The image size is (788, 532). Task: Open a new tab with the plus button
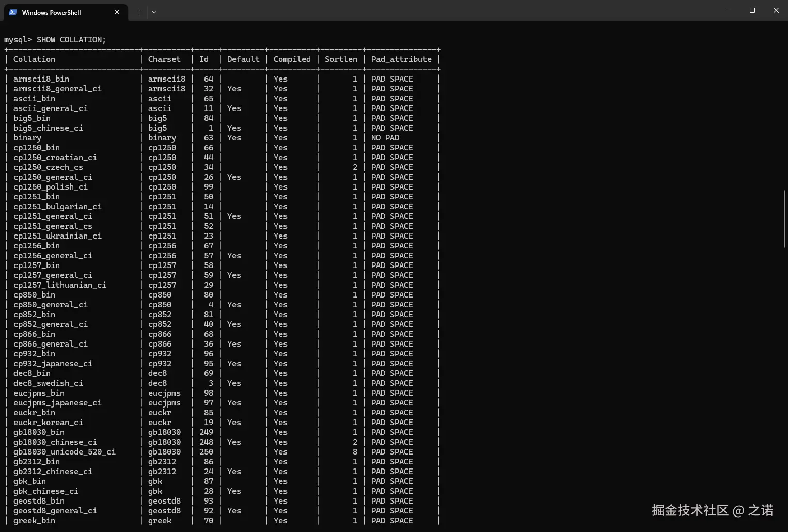tap(138, 12)
